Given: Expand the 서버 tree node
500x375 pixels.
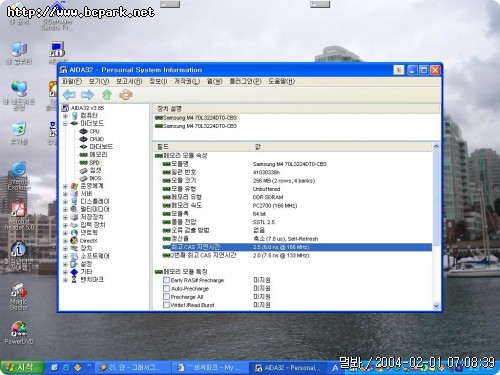Looking at the screenshot, I should (x=65, y=194).
